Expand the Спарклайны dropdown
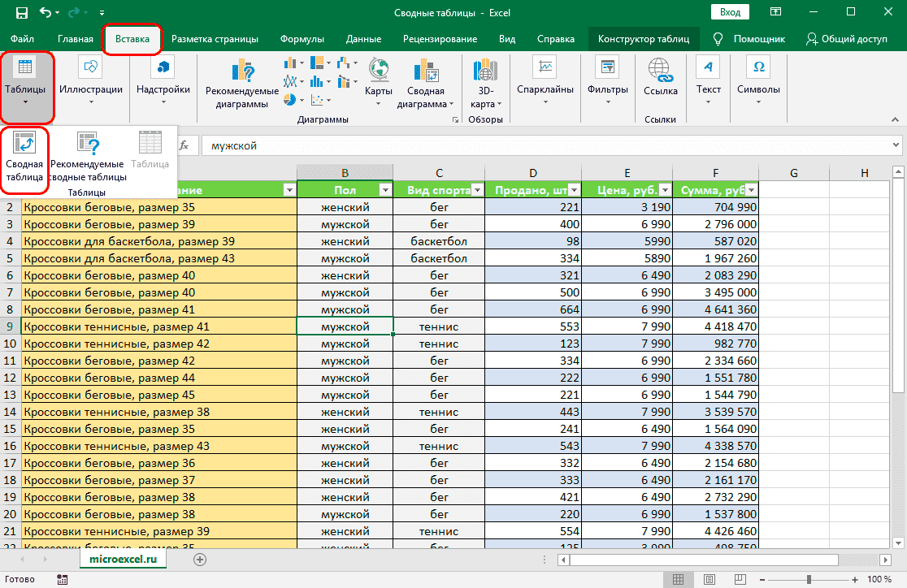Viewport: 907px width, 588px height. pos(545,102)
